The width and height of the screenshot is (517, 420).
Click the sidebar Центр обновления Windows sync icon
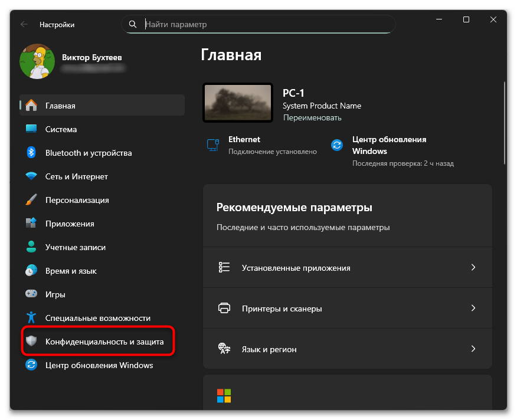tap(31, 365)
